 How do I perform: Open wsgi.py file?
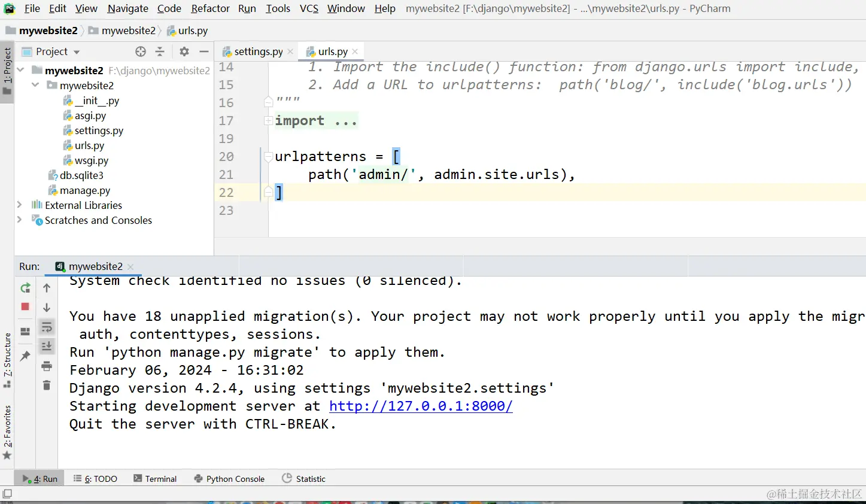(86, 160)
